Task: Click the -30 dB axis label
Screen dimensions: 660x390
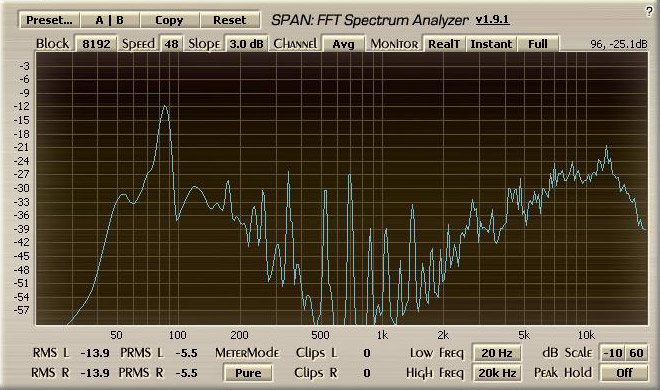Action: (22, 188)
